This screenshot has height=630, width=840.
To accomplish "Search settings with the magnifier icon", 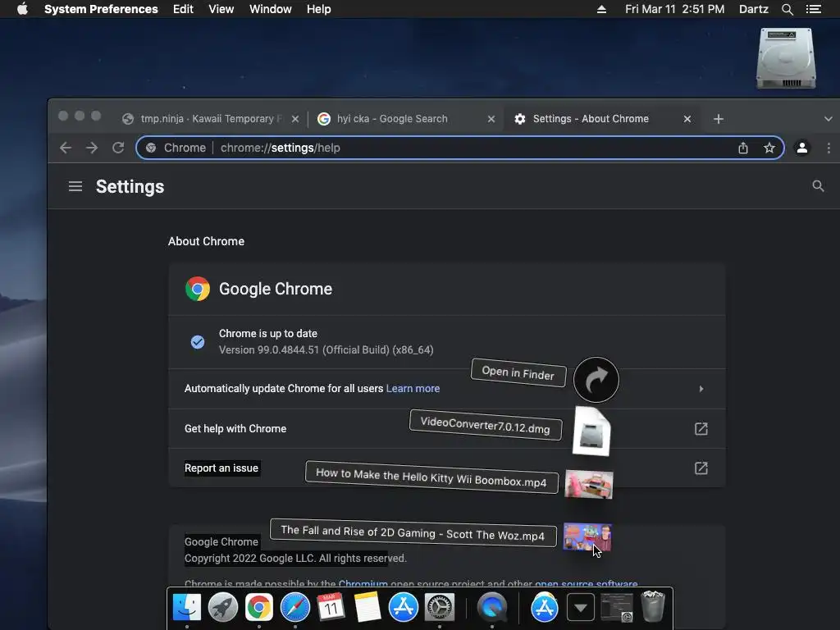I will point(818,186).
